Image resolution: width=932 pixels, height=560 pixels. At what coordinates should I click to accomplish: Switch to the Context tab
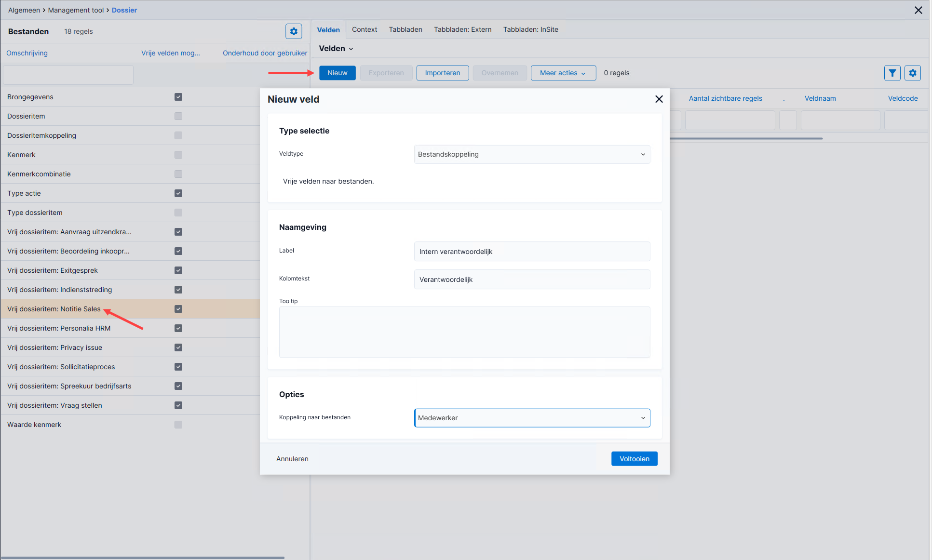coord(365,29)
